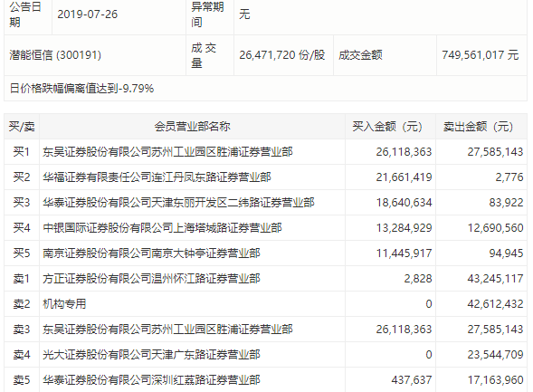Select the 无 value beside 异常期间
The image size is (533, 392).
[x=244, y=14]
